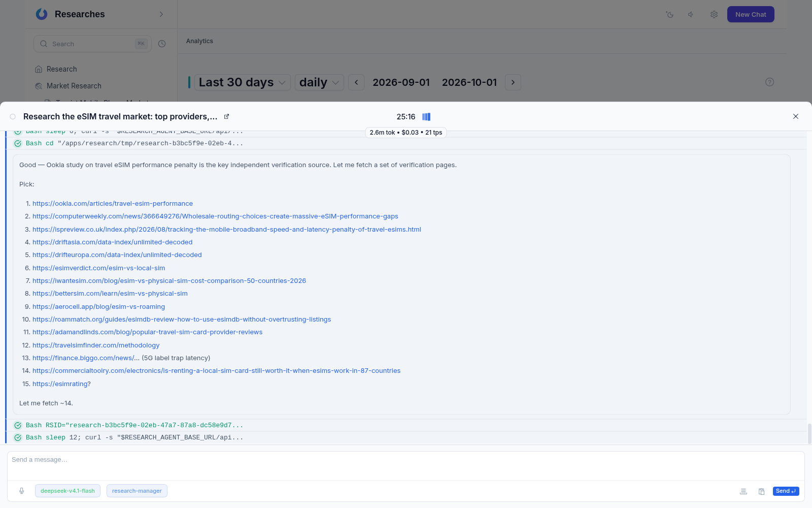Select the research-manager agent chip
The height and width of the screenshot is (508, 812).
pyautogui.click(x=137, y=491)
